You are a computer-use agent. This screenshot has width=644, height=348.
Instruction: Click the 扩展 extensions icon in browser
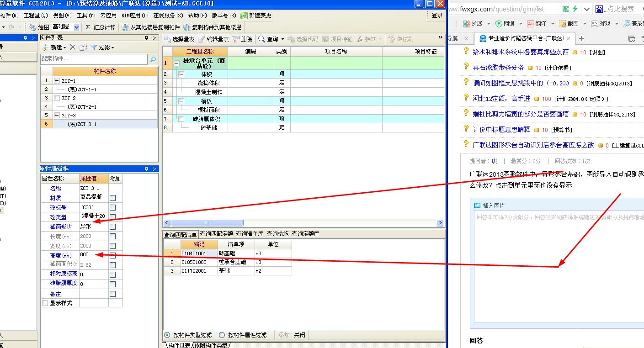click(x=467, y=23)
